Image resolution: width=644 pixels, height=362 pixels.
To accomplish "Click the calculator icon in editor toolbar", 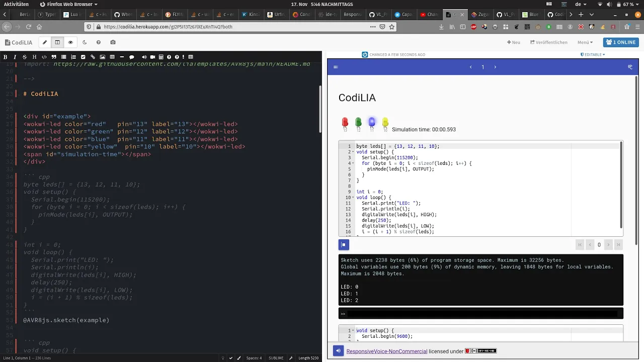I will pos(161,57).
